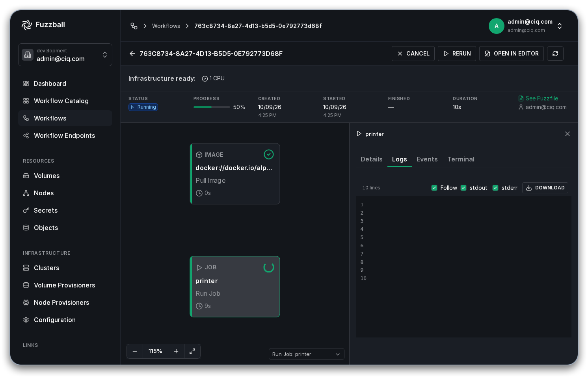
Task: Click the 50% progress bar
Action: tap(212, 107)
